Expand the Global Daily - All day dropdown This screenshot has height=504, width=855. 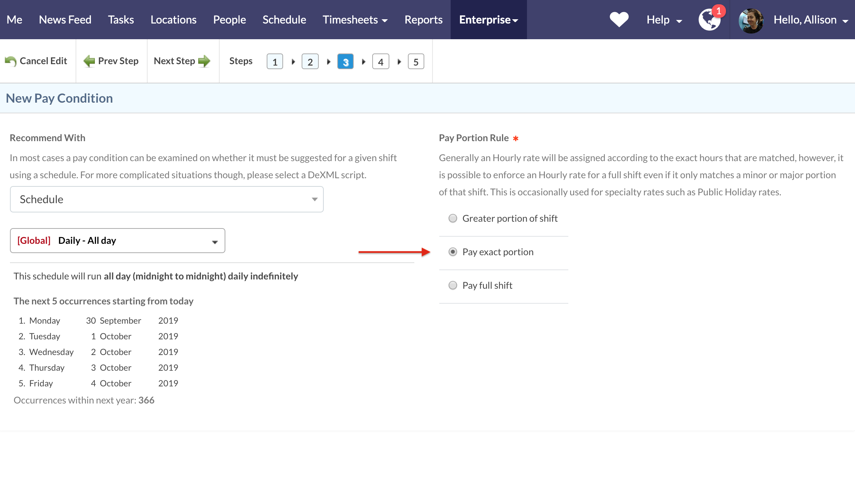(x=117, y=241)
